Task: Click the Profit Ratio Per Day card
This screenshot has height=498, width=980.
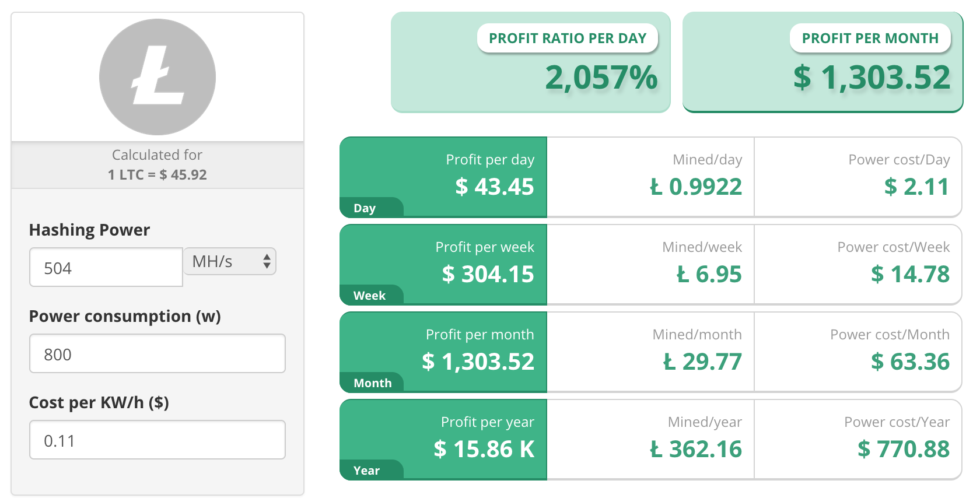Action: 531,62
